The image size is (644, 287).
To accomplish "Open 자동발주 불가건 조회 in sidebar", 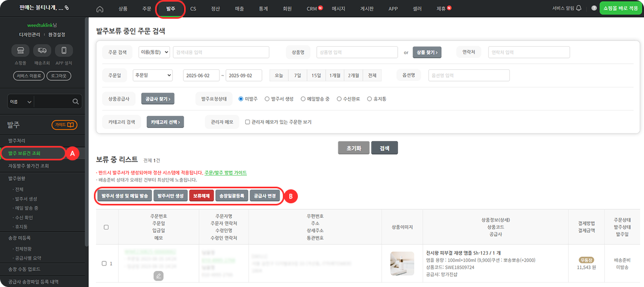I will (x=28, y=166).
